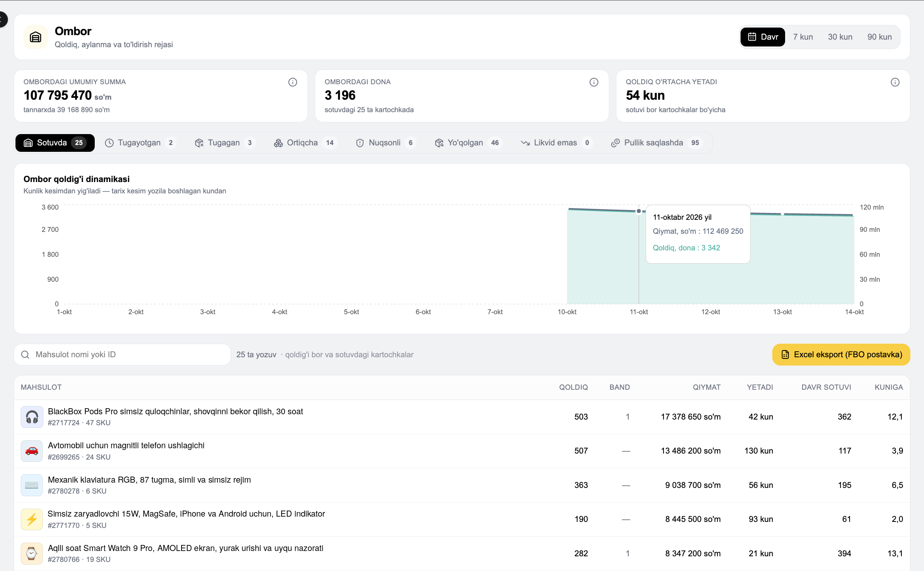The height and width of the screenshot is (571, 924).
Task: Switch period to 7 kun
Action: pyautogui.click(x=803, y=37)
